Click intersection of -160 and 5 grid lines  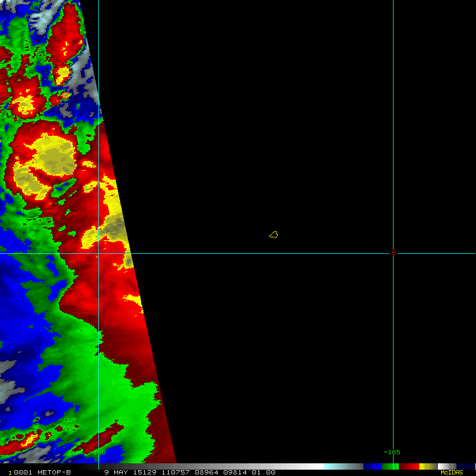[99, 253]
